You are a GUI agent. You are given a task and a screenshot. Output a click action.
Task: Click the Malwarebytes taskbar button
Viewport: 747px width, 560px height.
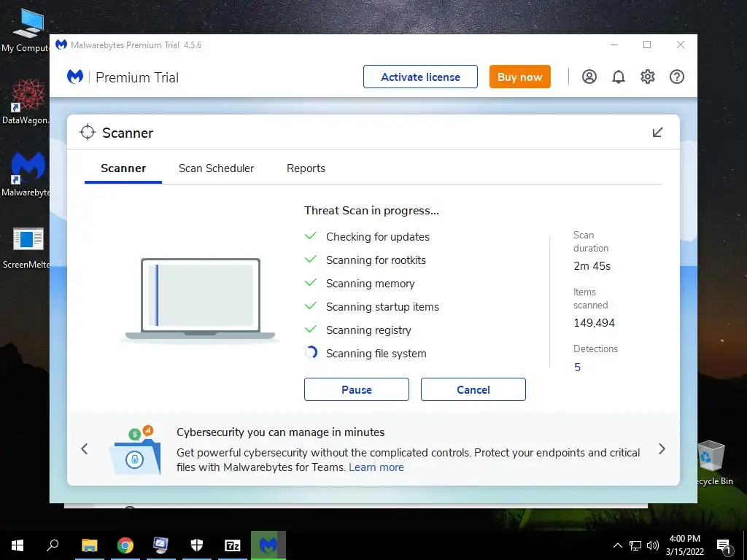268,545
